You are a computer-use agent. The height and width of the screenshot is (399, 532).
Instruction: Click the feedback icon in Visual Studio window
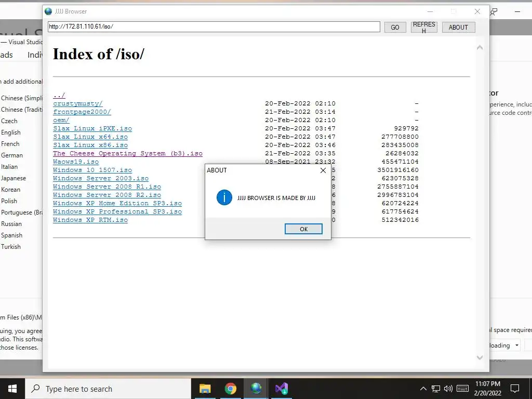pyautogui.click(x=494, y=12)
